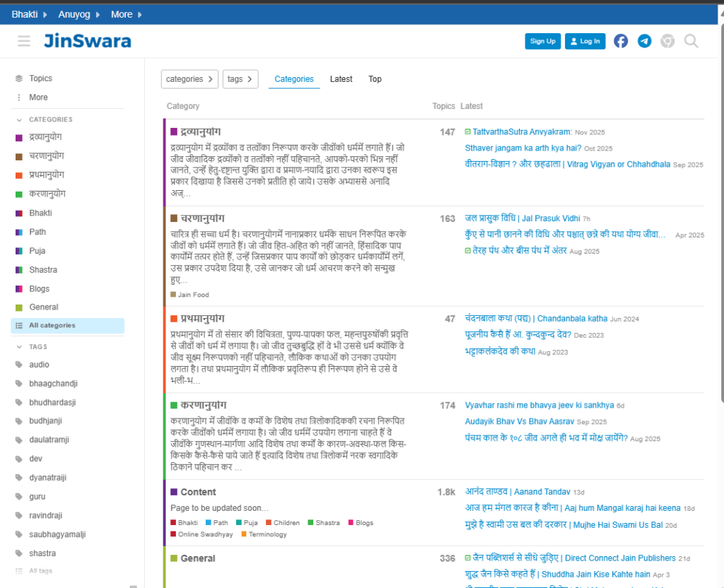Viewport: 724px width, 588px height.
Task: Click the grey circular icon beside Telegram
Action: 667,41
